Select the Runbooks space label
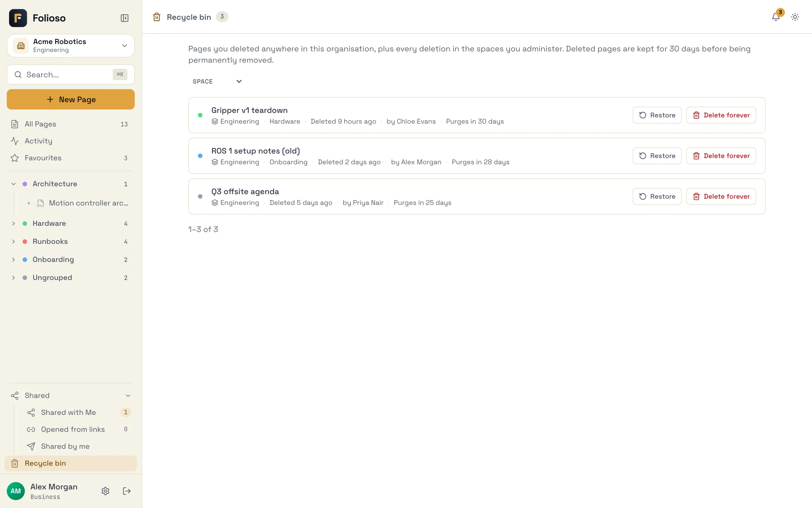Image resolution: width=812 pixels, height=508 pixels. [50, 242]
